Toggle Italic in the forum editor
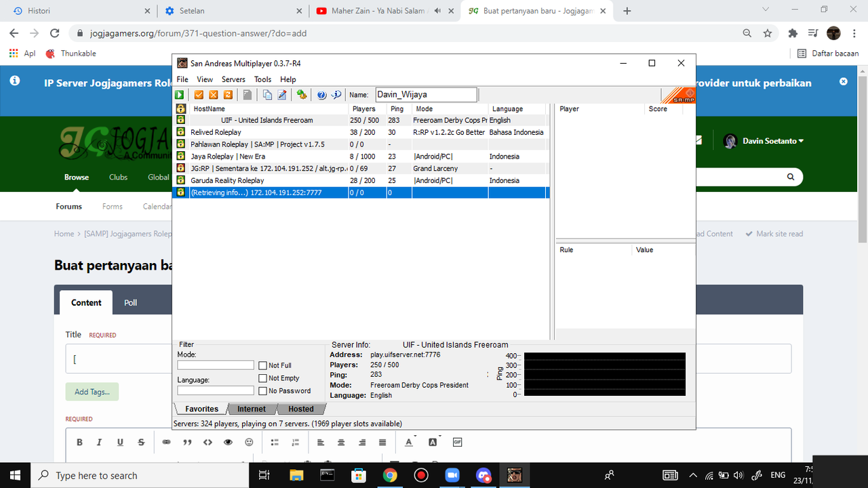868x488 pixels. (x=99, y=442)
